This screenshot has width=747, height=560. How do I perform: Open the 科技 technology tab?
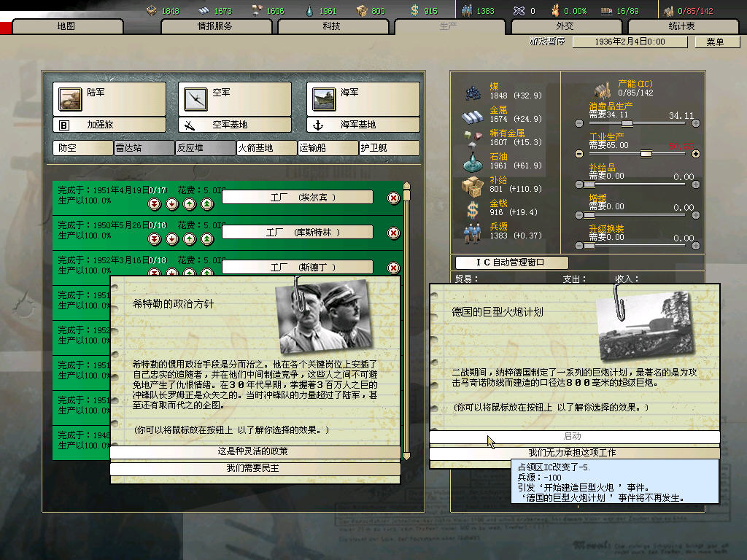332,27
